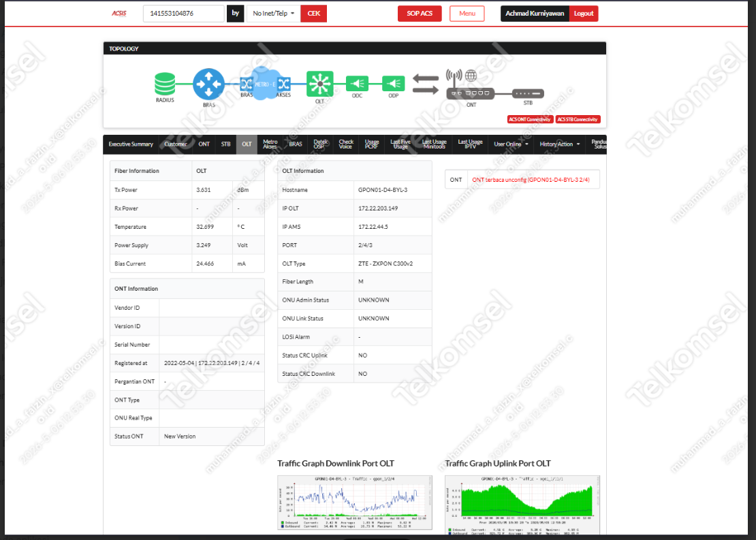Click the CEK button
Viewport: 756px width, 540px height.
click(x=314, y=14)
